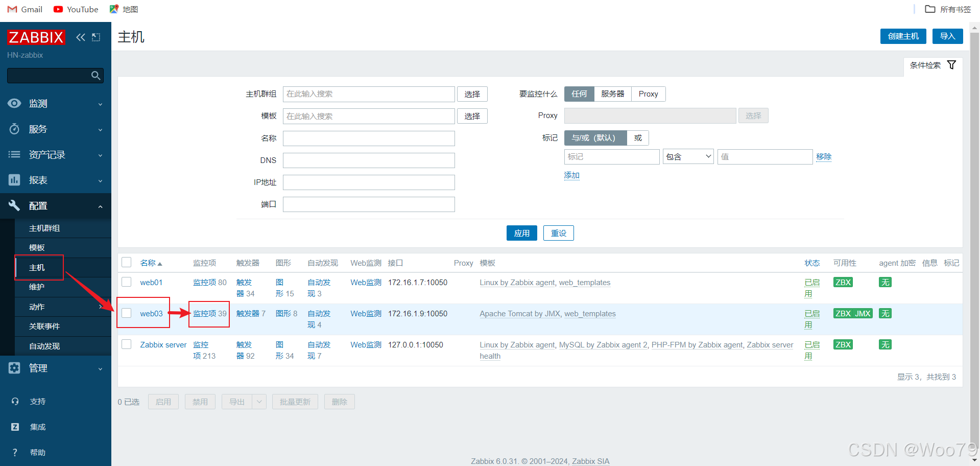The height and width of the screenshot is (466, 980).
Task: Click the 集成 Z icon
Action: (15, 427)
